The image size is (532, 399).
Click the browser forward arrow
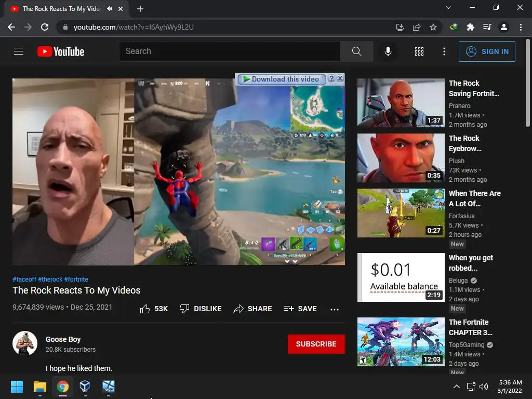click(x=28, y=27)
